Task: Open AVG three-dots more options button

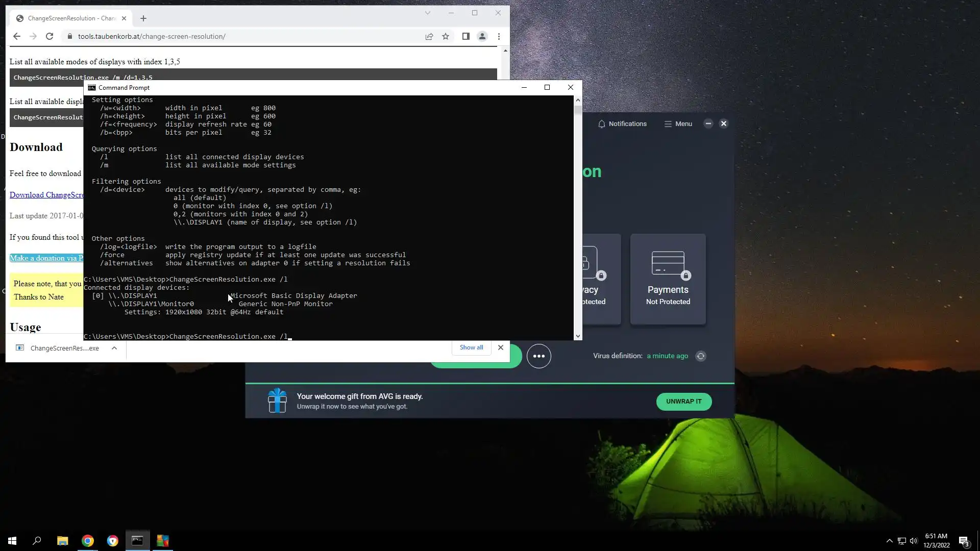Action: pyautogui.click(x=538, y=356)
